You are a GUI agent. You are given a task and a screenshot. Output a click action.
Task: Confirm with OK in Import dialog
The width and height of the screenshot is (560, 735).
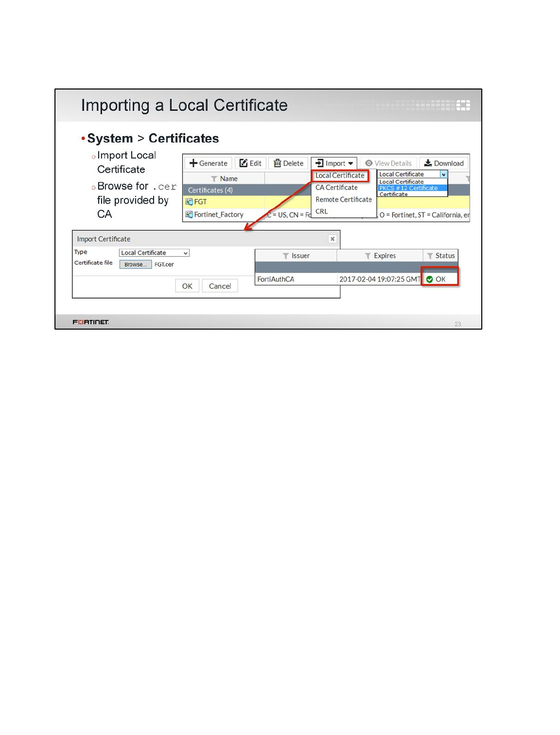(187, 286)
